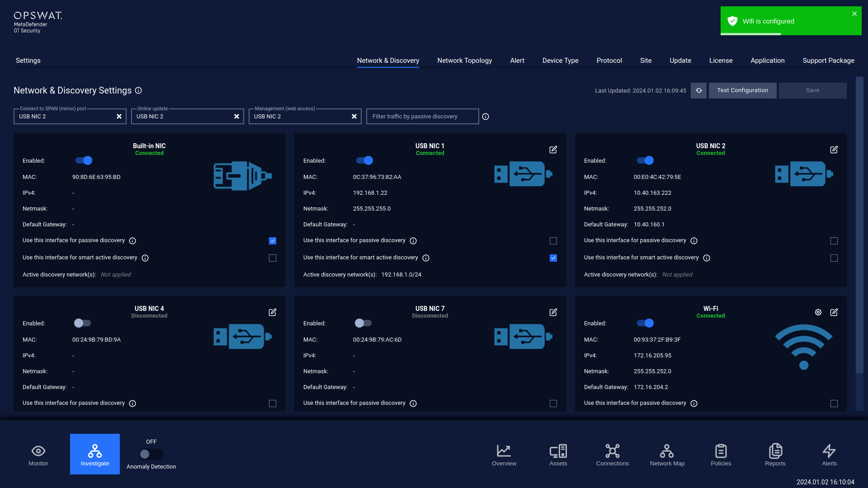Check USB NIC 2 smart active discovery
Image resolution: width=868 pixels, height=488 pixels.
tap(834, 258)
